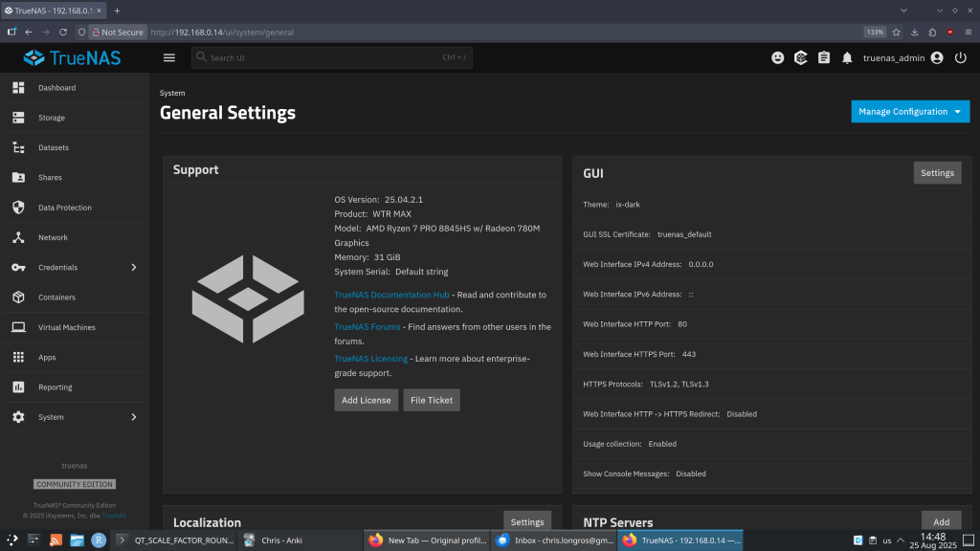Image resolution: width=980 pixels, height=551 pixels.
Task: Open GUI Settings button
Action: (x=937, y=173)
